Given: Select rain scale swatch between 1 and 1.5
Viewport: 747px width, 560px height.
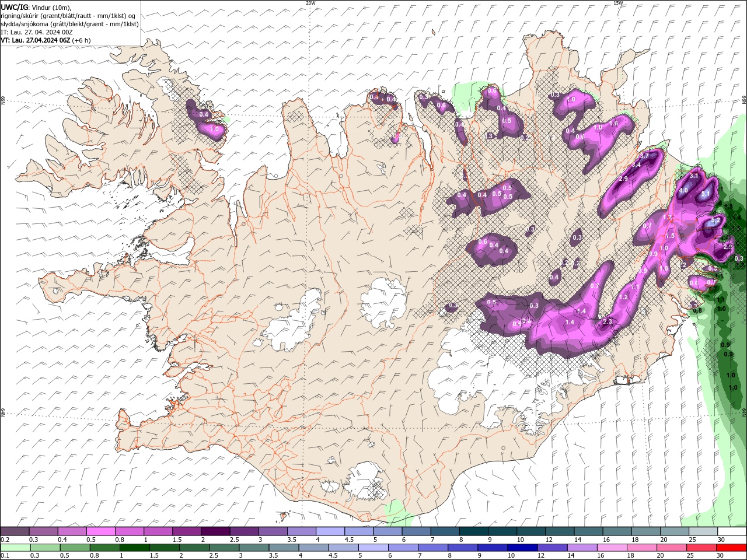Looking at the screenshot, I should (x=134, y=548).
